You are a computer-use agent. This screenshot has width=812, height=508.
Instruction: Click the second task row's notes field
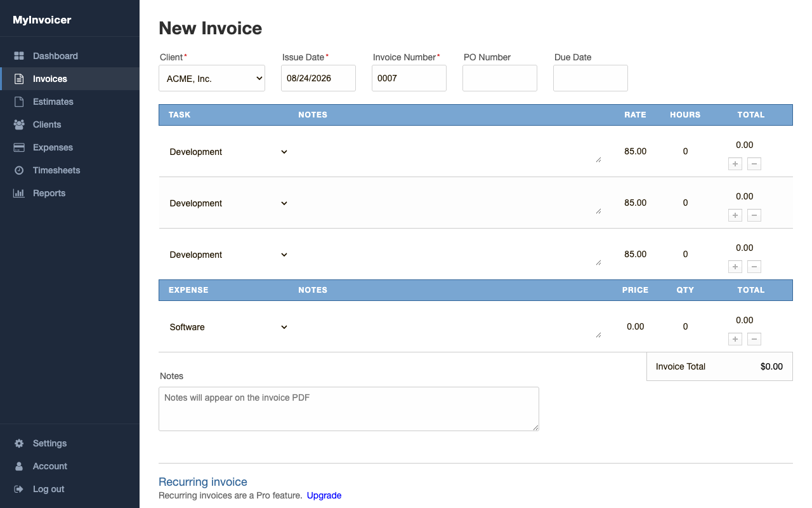click(x=449, y=203)
